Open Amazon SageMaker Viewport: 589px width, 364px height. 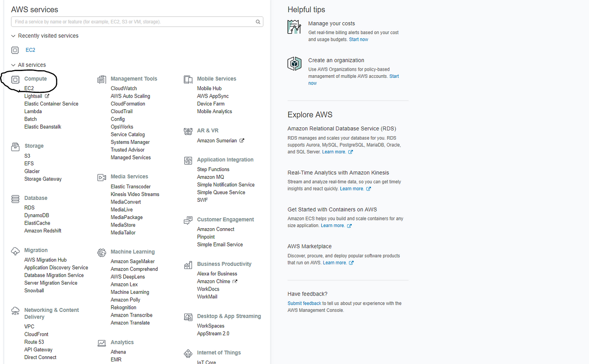[133, 261]
